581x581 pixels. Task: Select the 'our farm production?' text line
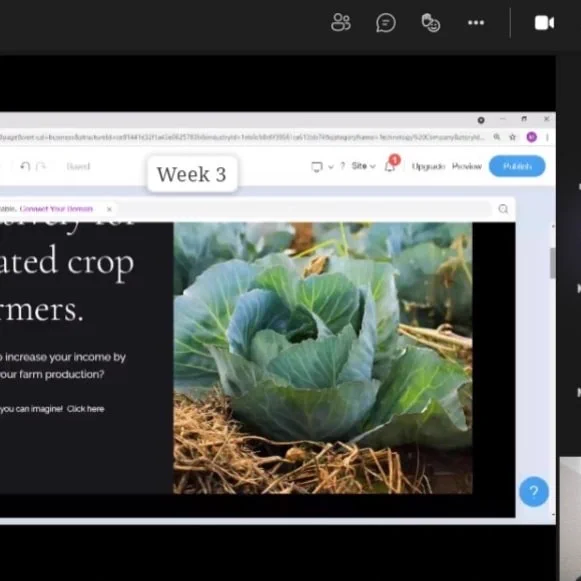pyautogui.click(x=52, y=374)
